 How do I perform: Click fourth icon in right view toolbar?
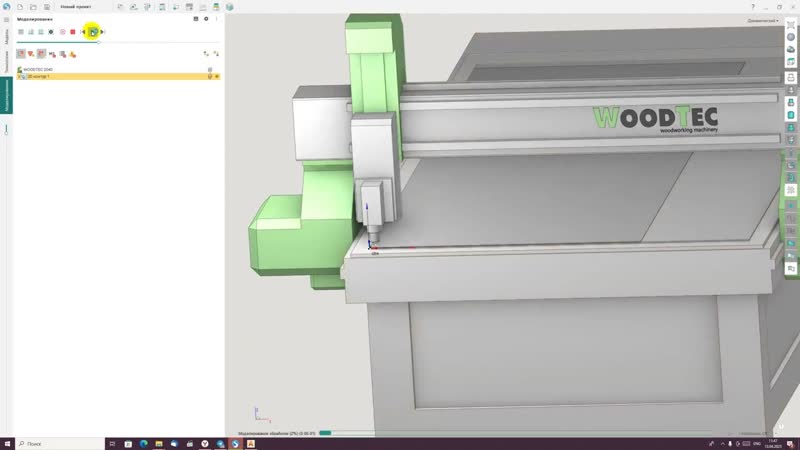(791, 62)
